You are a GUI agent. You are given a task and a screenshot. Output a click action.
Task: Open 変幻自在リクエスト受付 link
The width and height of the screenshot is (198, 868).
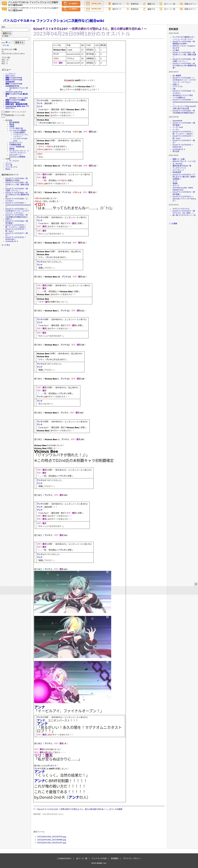click(19, 98)
